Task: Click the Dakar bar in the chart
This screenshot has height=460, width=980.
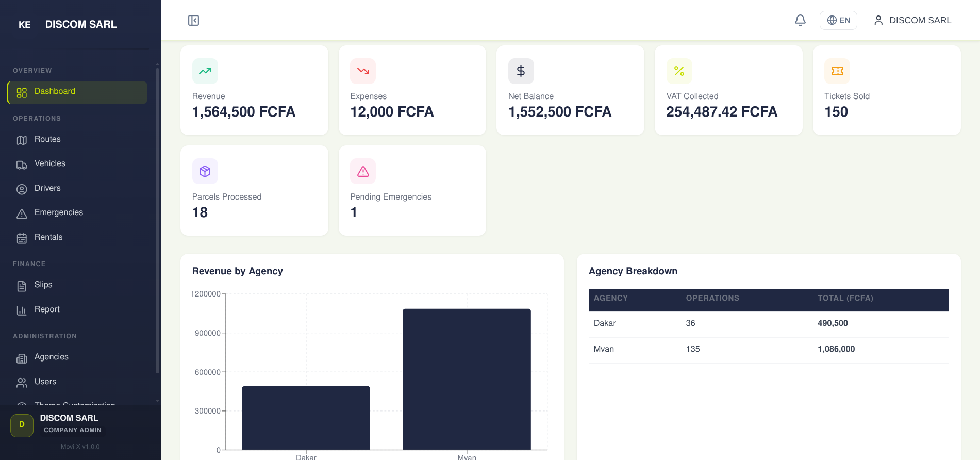Action: (306, 418)
